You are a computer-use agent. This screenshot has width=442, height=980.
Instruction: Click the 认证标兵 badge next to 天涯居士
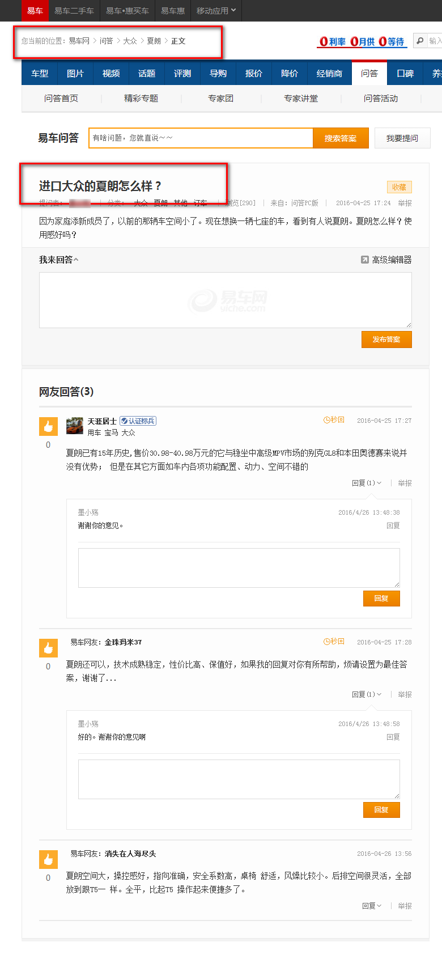(138, 421)
